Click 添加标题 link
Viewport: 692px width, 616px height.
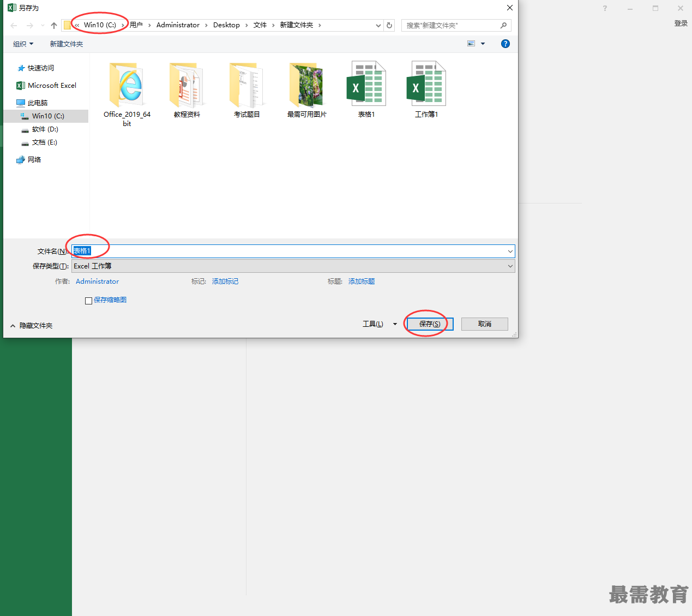pos(362,282)
